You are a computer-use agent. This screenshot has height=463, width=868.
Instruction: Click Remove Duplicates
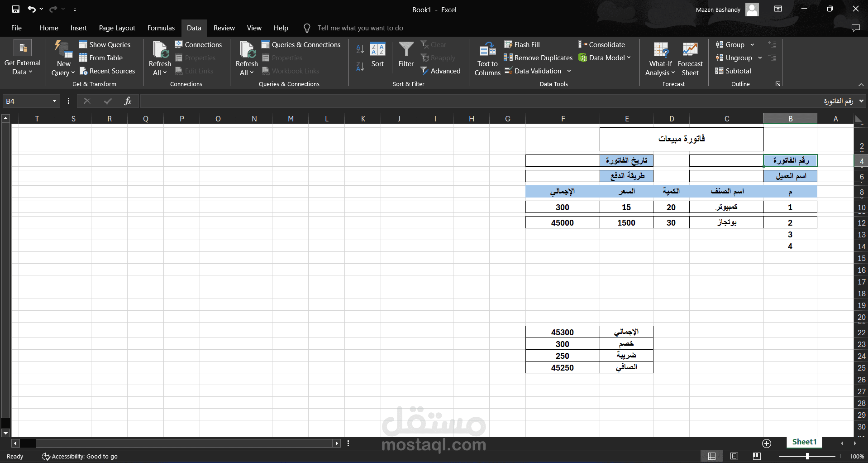[539, 58]
